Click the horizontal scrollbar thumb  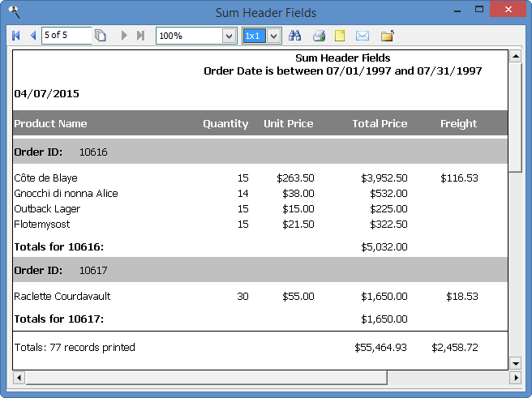coord(204,378)
